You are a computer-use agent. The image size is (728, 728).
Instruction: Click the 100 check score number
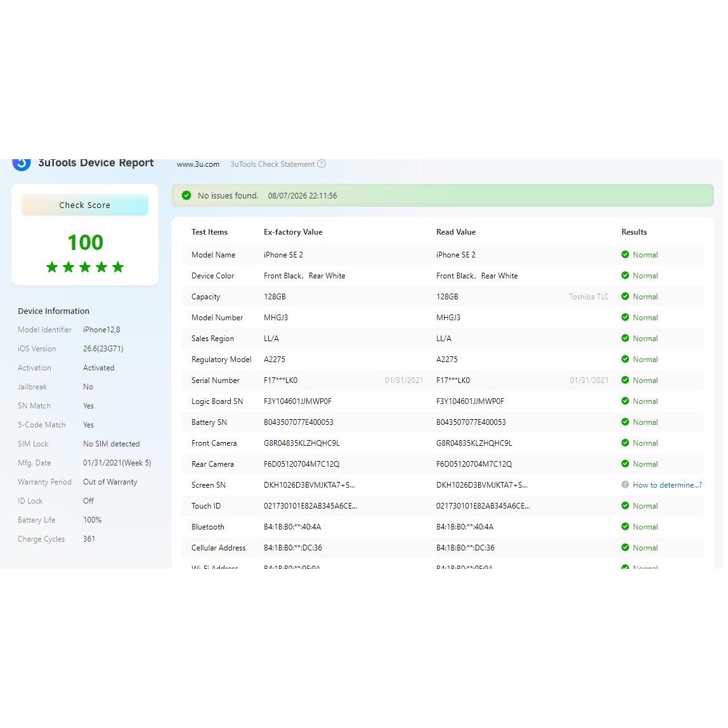tap(86, 242)
